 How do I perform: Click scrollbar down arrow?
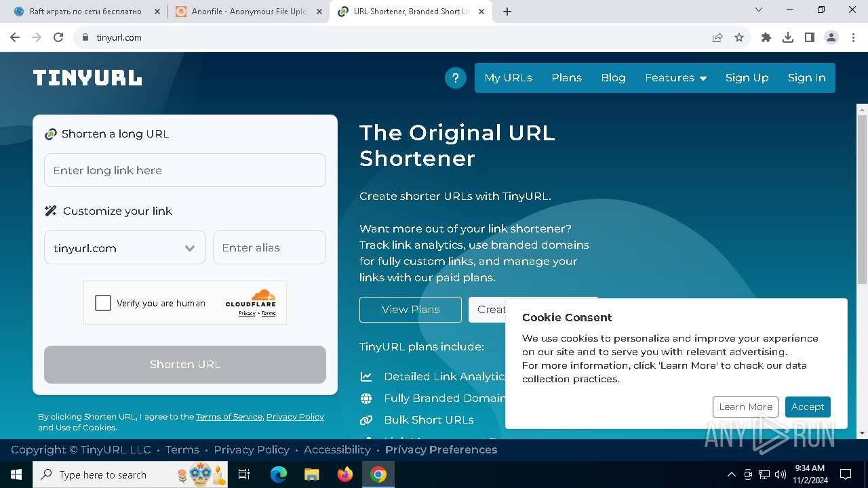(x=862, y=433)
